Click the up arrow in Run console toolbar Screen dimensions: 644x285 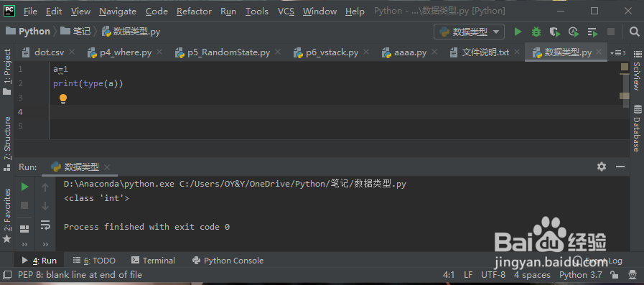point(45,187)
